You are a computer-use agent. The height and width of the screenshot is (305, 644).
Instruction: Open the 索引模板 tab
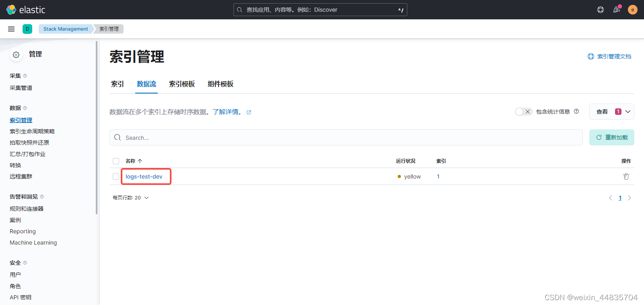(x=182, y=84)
